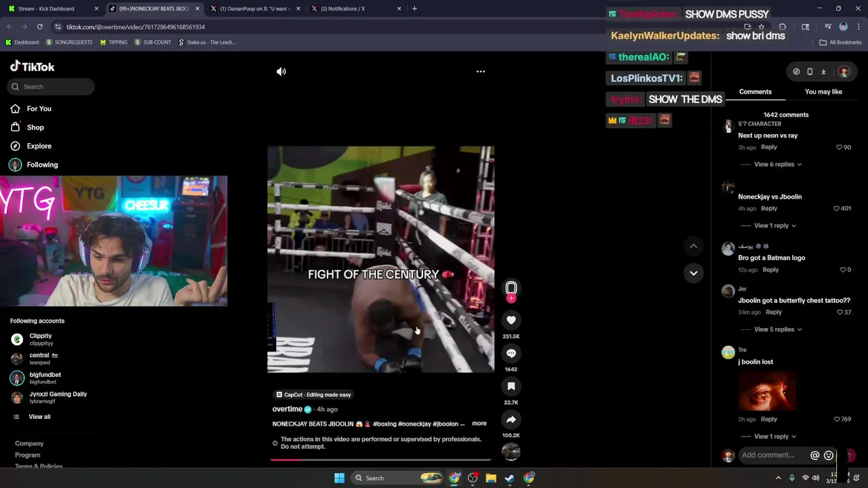Expand following accounts with View all

coord(39,417)
